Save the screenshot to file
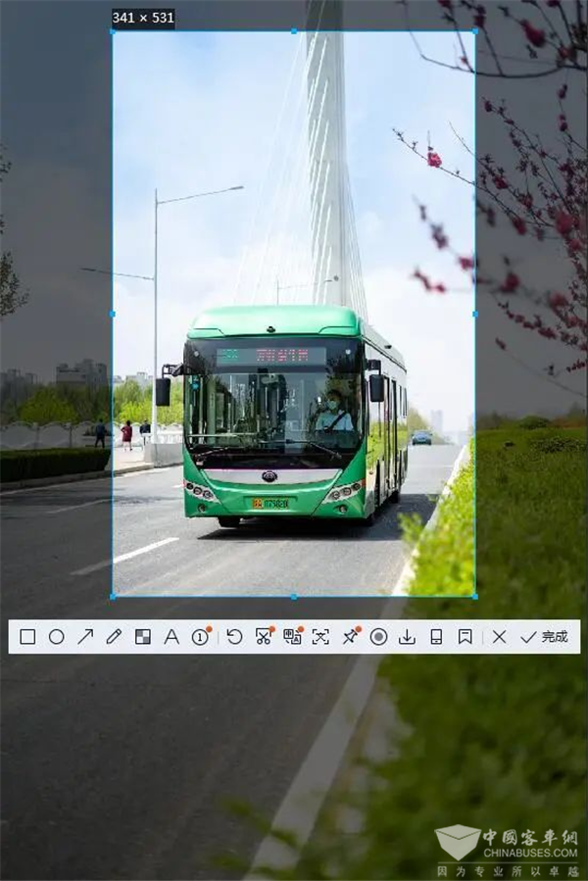588x881 pixels. (x=407, y=637)
